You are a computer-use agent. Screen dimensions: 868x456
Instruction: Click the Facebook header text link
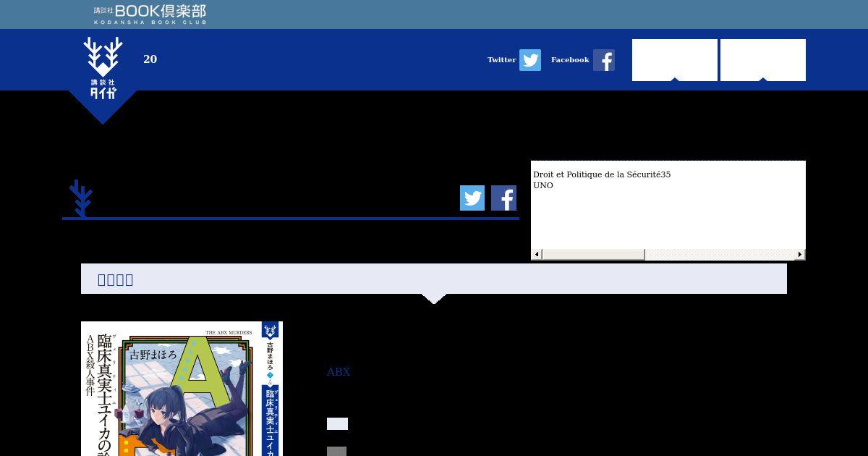click(570, 60)
